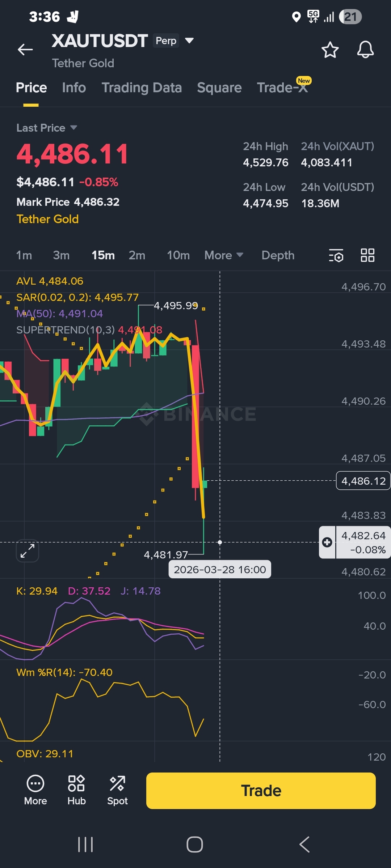Tap the 24h Vol(XAUT) 4,083.411 value
The height and width of the screenshot is (868, 391).
pyautogui.click(x=327, y=163)
